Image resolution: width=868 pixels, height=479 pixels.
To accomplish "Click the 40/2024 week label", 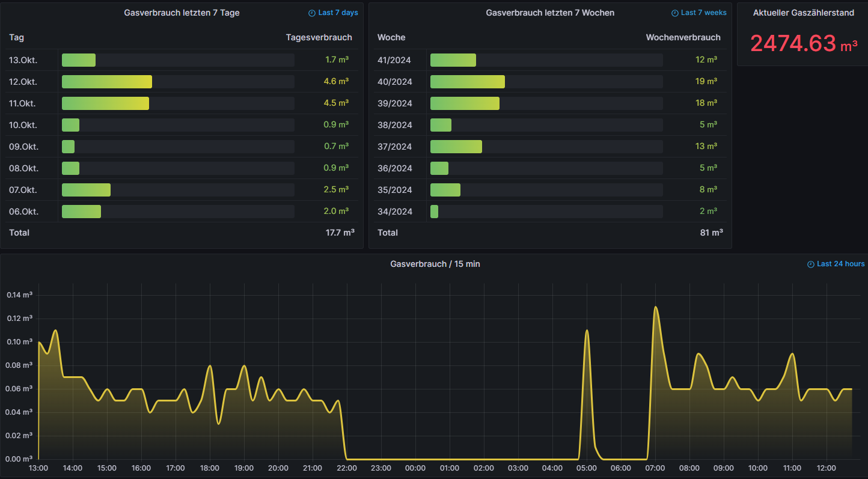I will [395, 82].
